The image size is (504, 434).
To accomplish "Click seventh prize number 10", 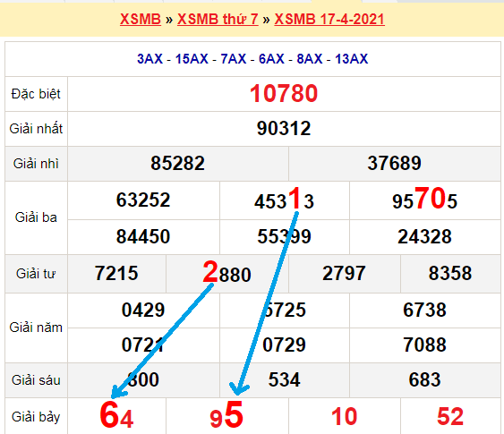I will [x=345, y=416].
